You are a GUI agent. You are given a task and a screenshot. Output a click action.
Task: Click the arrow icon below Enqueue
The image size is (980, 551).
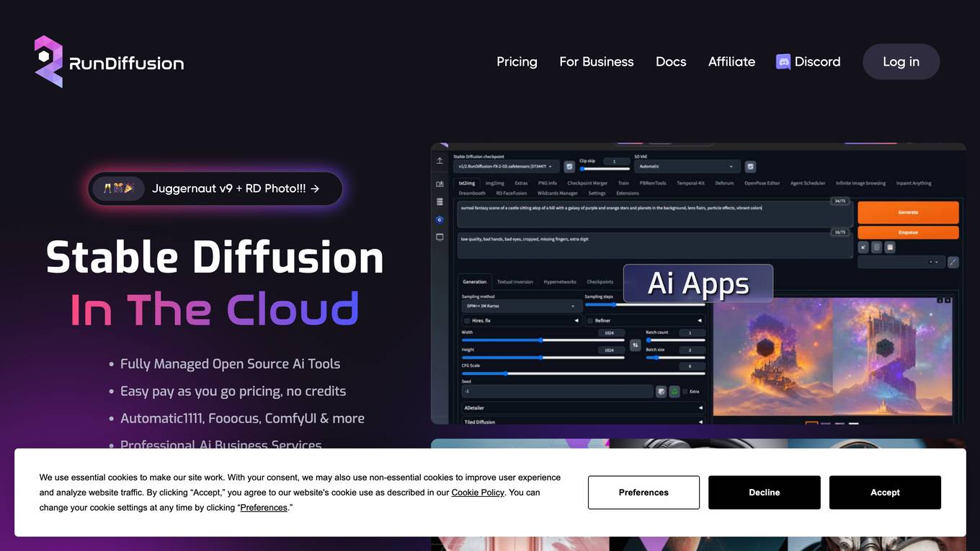[x=863, y=247]
